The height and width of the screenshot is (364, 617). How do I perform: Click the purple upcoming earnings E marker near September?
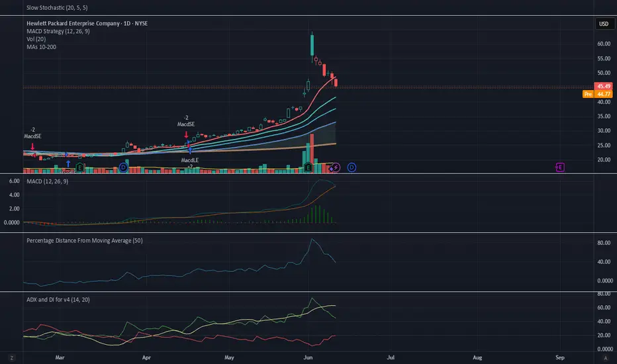[x=560, y=167]
